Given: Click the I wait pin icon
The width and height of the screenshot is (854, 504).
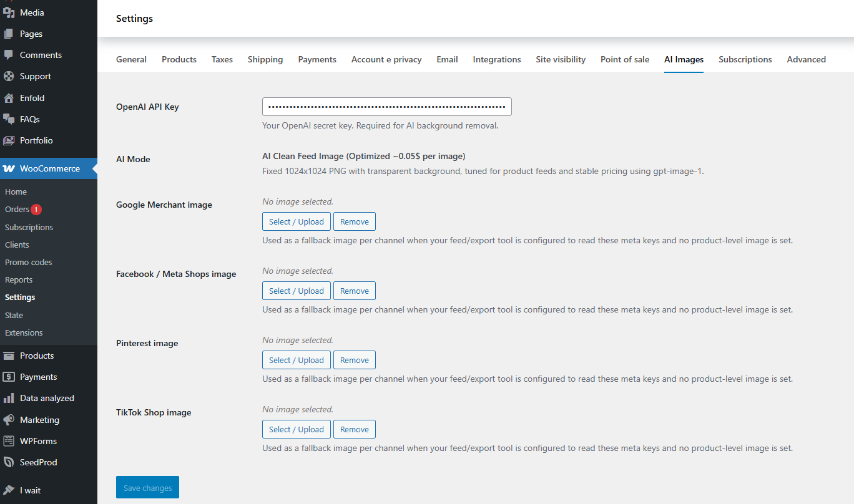Looking at the screenshot, I should [x=9, y=490].
